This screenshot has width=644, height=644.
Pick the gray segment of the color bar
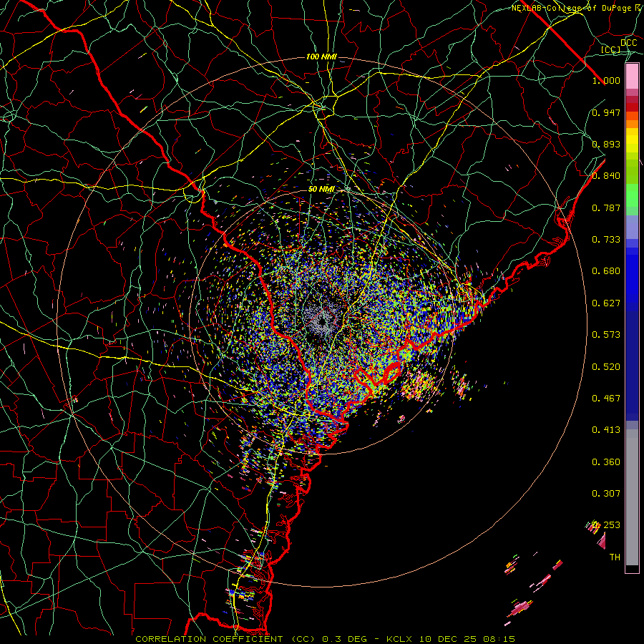pyautogui.click(x=632, y=497)
